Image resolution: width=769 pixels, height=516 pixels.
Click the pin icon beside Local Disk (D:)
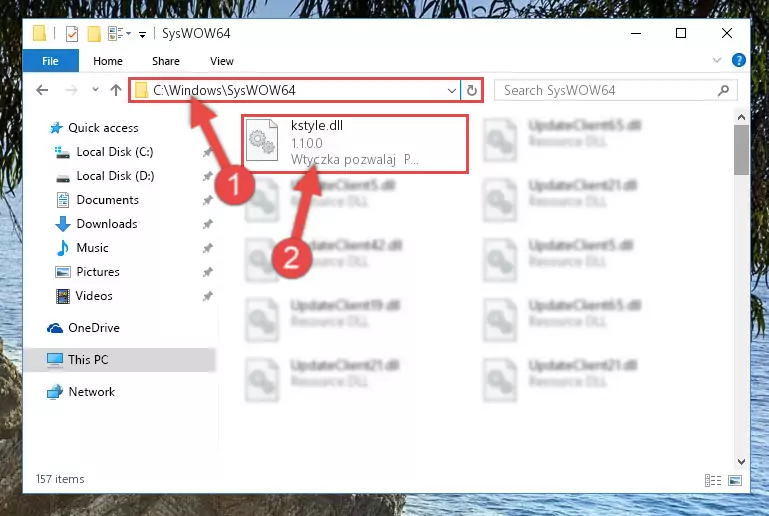pyautogui.click(x=207, y=176)
